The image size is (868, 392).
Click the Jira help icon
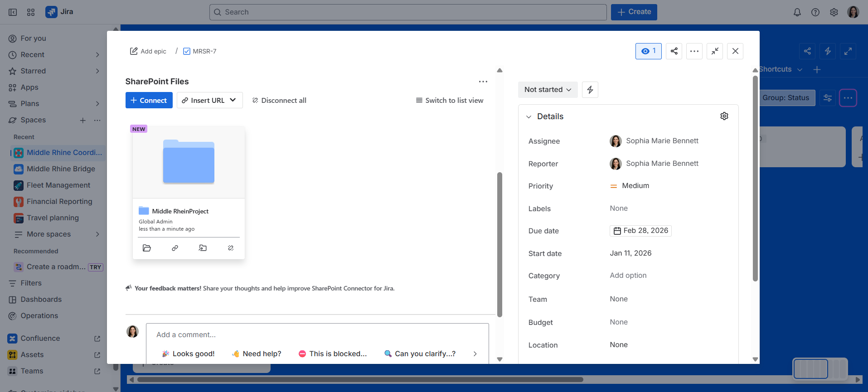[815, 12]
